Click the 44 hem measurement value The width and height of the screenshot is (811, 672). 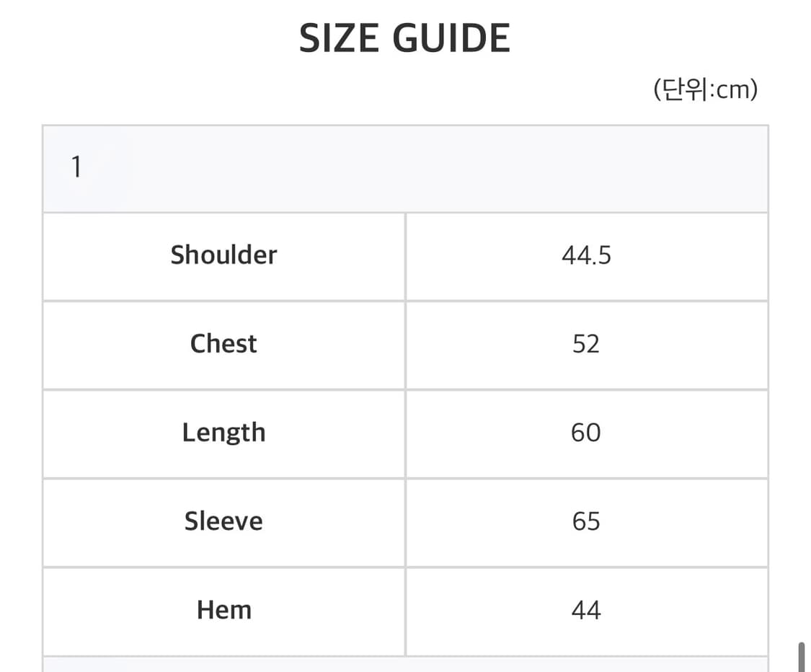pyautogui.click(x=586, y=610)
